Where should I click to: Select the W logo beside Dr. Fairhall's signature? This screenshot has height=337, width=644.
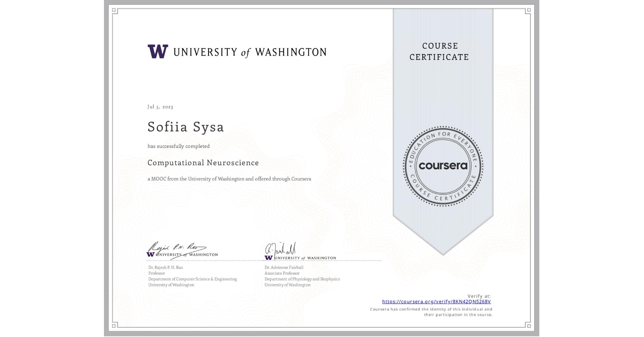268,257
